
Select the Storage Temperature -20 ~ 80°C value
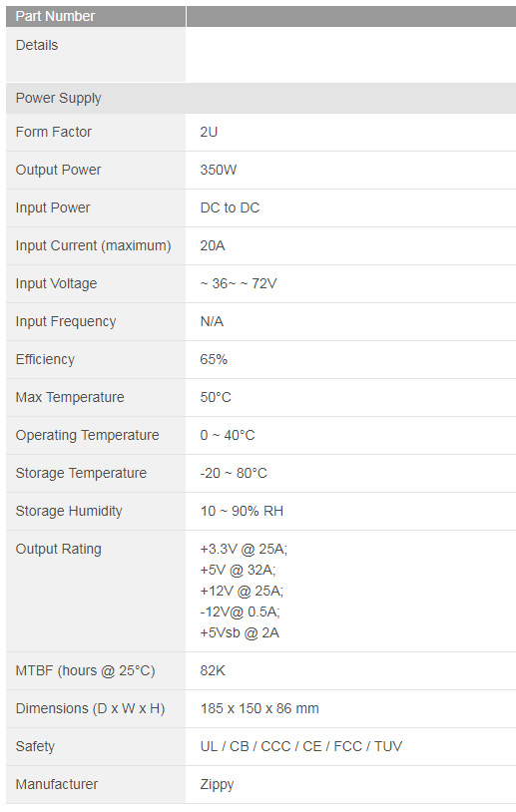coord(234,473)
